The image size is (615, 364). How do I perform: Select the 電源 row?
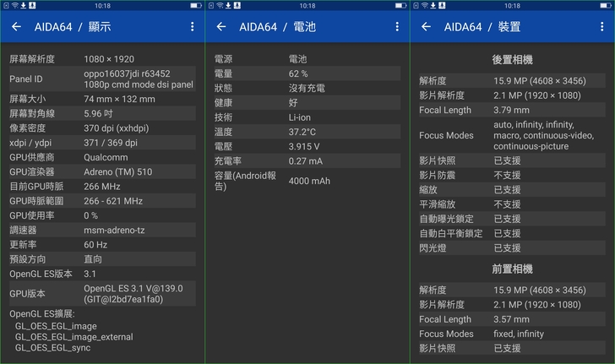(307, 59)
